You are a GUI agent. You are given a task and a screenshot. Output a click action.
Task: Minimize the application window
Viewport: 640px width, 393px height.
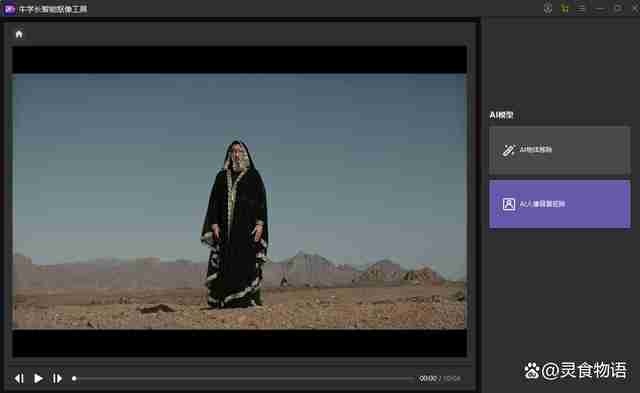coord(599,9)
